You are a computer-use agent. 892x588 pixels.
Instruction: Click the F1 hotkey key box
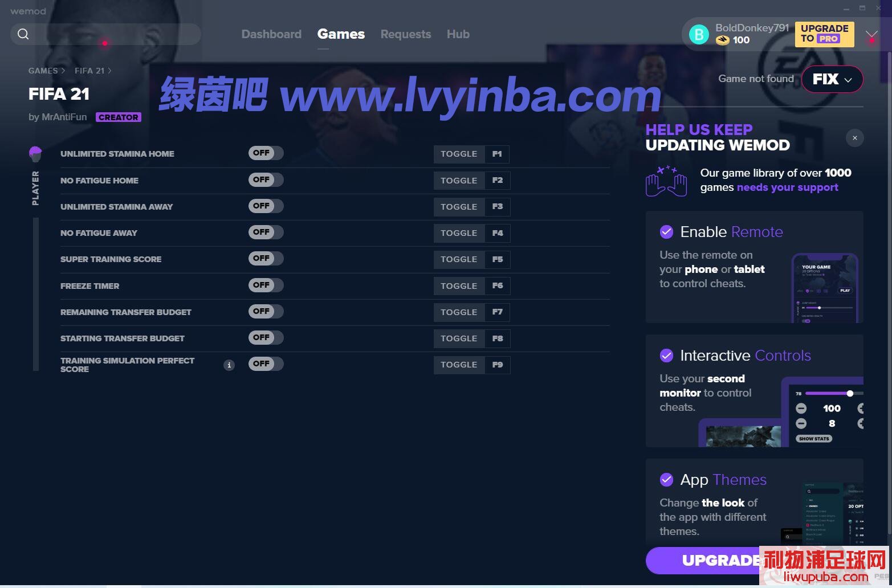(497, 154)
